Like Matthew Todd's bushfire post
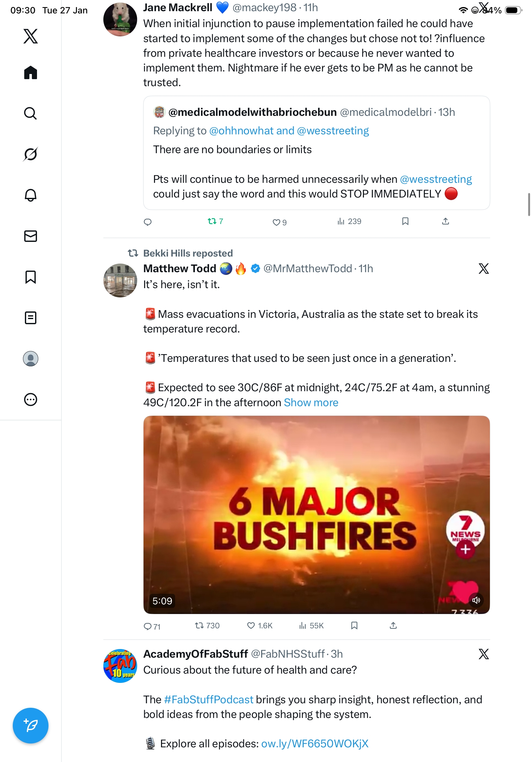532x762 pixels. coord(260,626)
